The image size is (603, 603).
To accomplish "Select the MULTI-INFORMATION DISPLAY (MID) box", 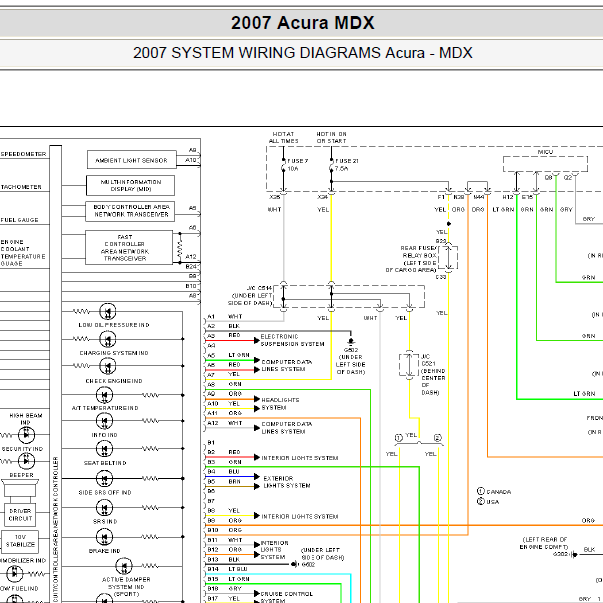I will tap(130, 185).
